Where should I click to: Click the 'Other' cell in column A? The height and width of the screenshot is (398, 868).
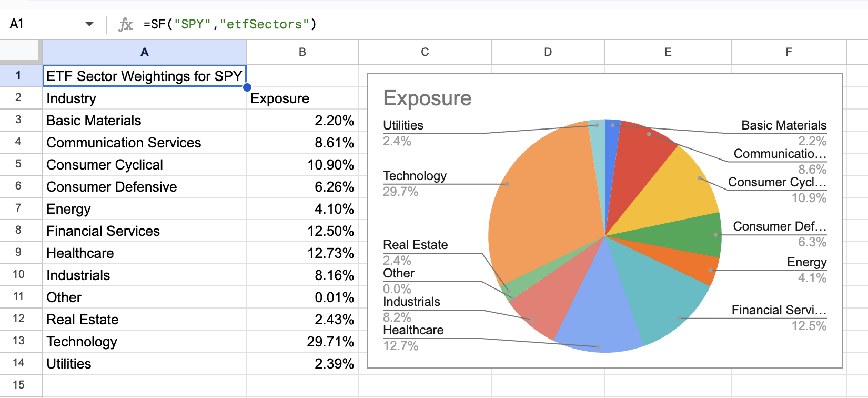tap(145, 297)
